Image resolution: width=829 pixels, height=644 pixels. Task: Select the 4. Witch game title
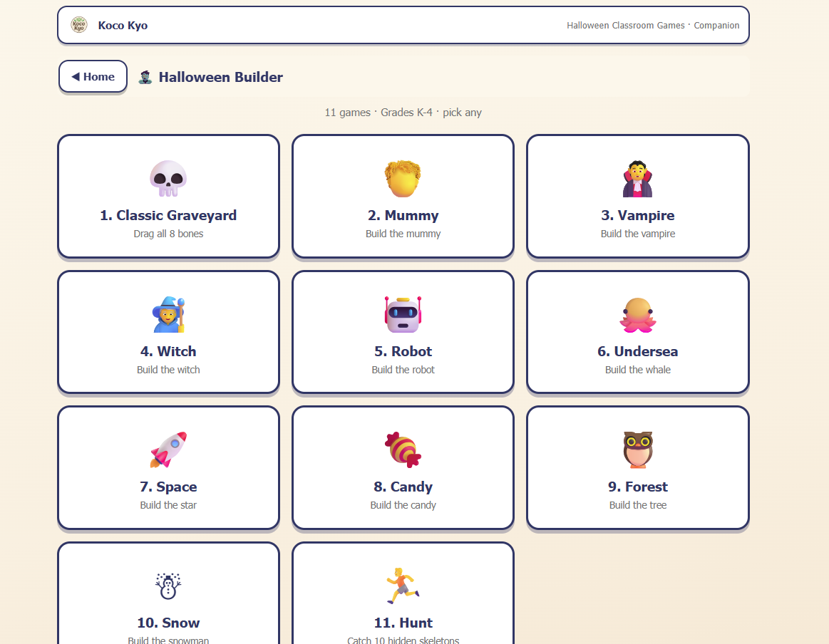(x=168, y=351)
